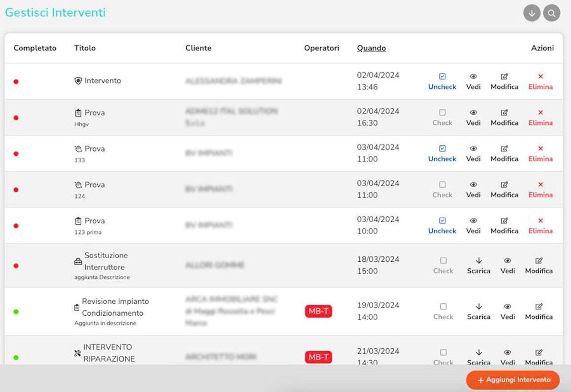
Task: Click Modifica for Revisione Impianto Condizionamento
Action: [x=539, y=312]
